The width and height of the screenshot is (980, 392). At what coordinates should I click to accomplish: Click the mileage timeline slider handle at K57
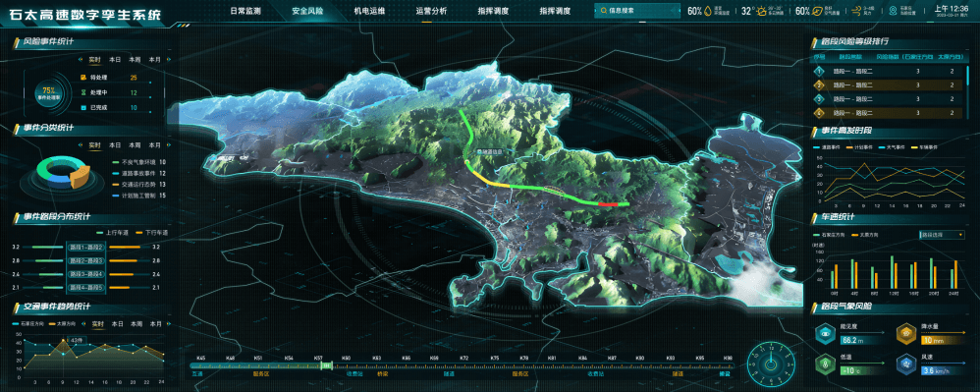pyautogui.click(x=326, y=365)
